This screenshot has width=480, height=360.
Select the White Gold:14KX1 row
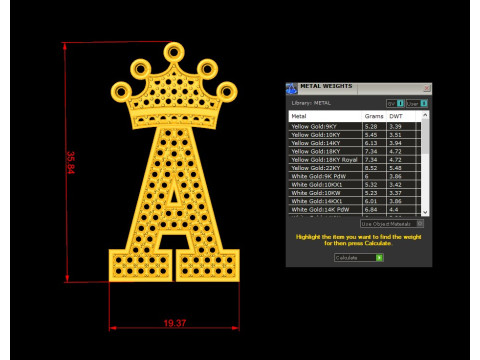coord(355,201)
